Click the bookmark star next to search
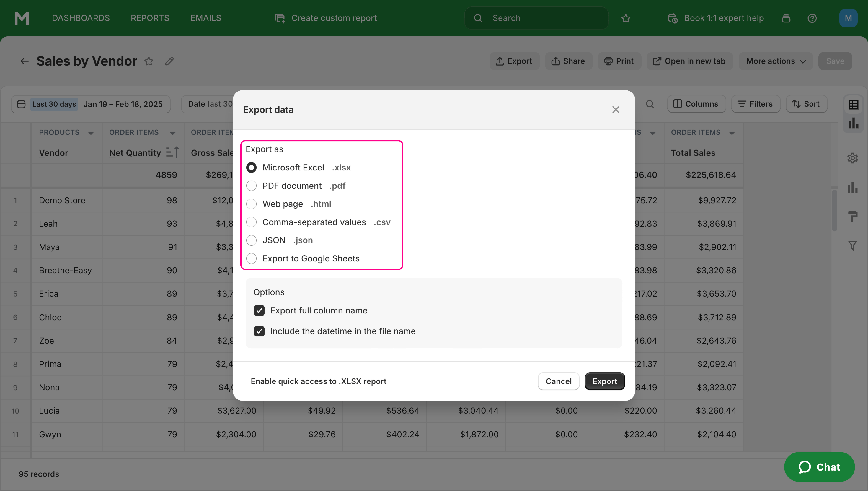This screenshot has height=491, width=868. 626,18
